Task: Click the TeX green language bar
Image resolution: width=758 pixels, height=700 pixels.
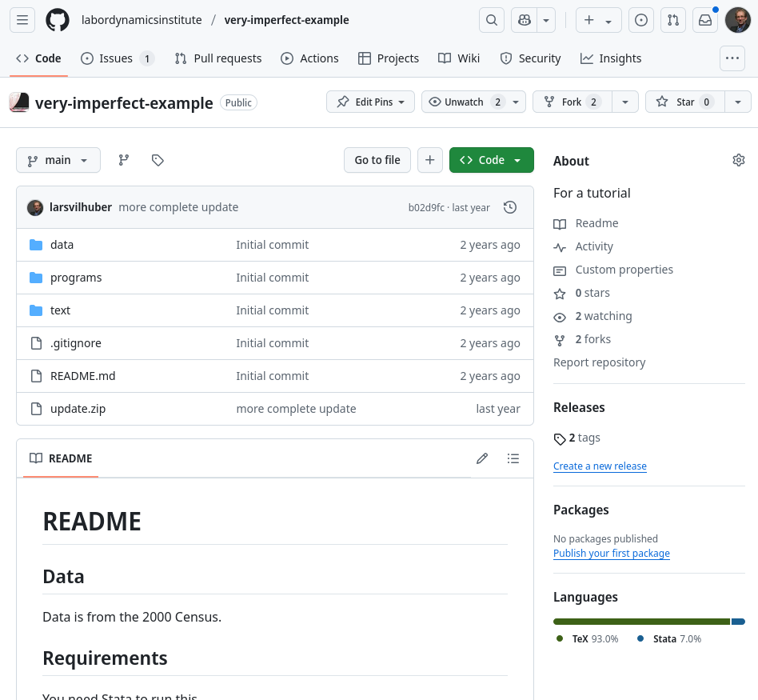Action: pyautogui.click(x=641, y=622)
